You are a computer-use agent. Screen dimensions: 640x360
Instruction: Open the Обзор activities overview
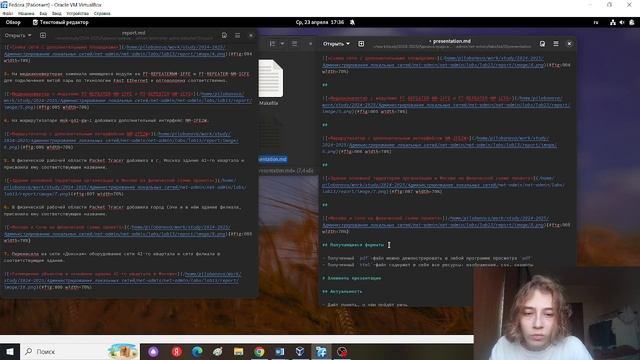tap(13, 22)
